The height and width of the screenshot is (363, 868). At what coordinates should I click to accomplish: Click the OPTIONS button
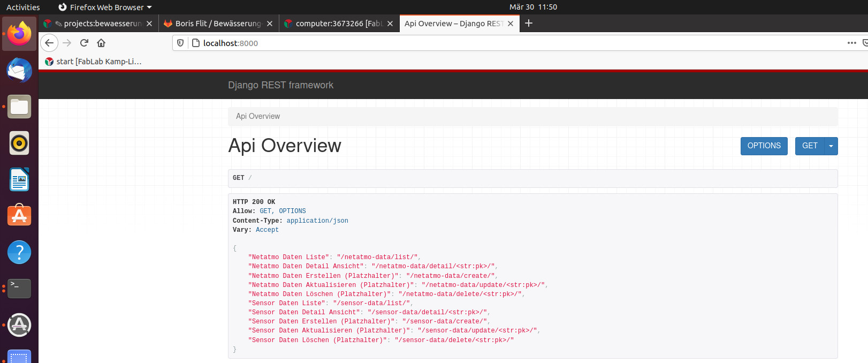click(x=764, y=146)
